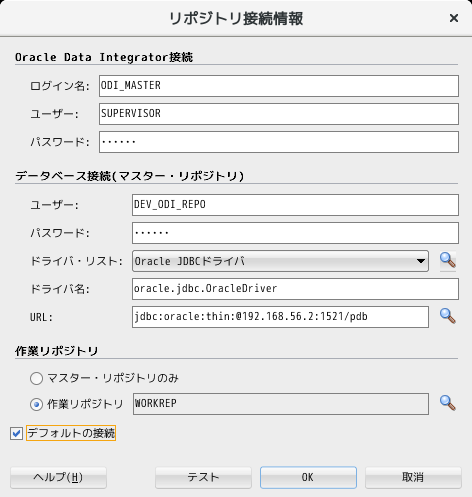Screen dimensions: 472x497
Task: Click the search icon beside driver list dropdown
Action: [448, 261]
